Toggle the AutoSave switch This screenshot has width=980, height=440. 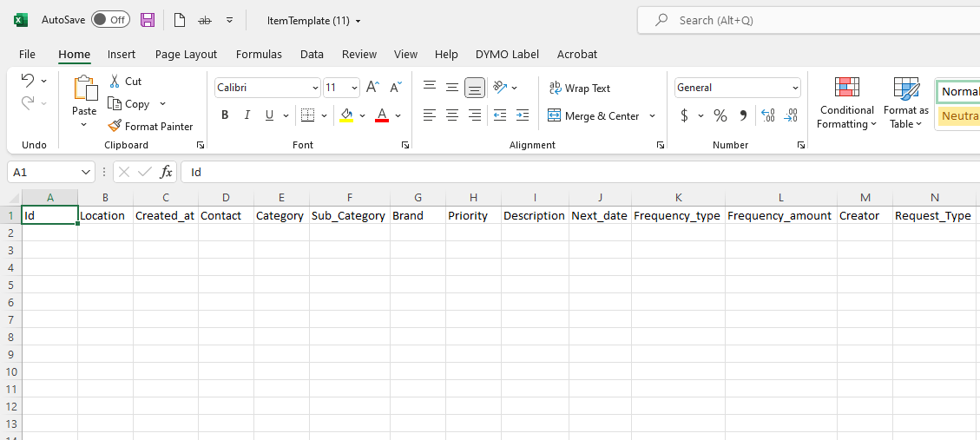(x=110, y=19)
